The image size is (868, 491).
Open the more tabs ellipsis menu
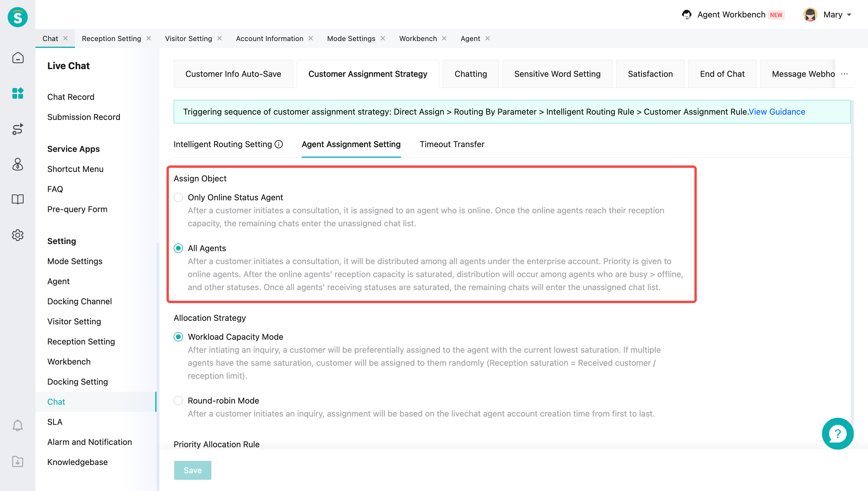pos(844,74)
